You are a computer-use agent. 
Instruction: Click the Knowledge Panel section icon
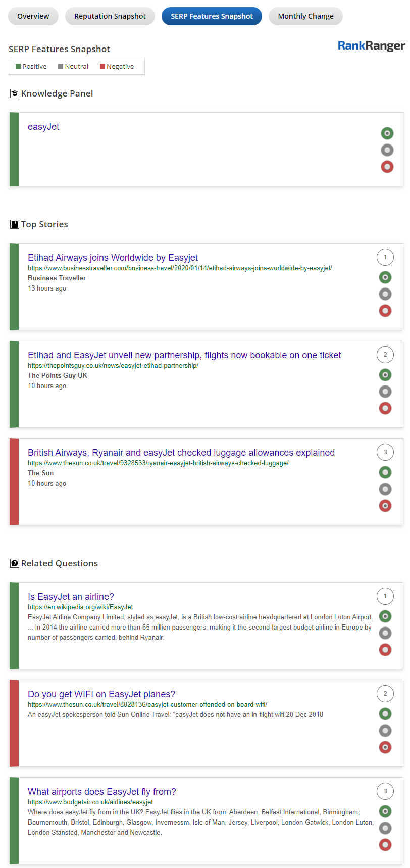tap(15, 93)
